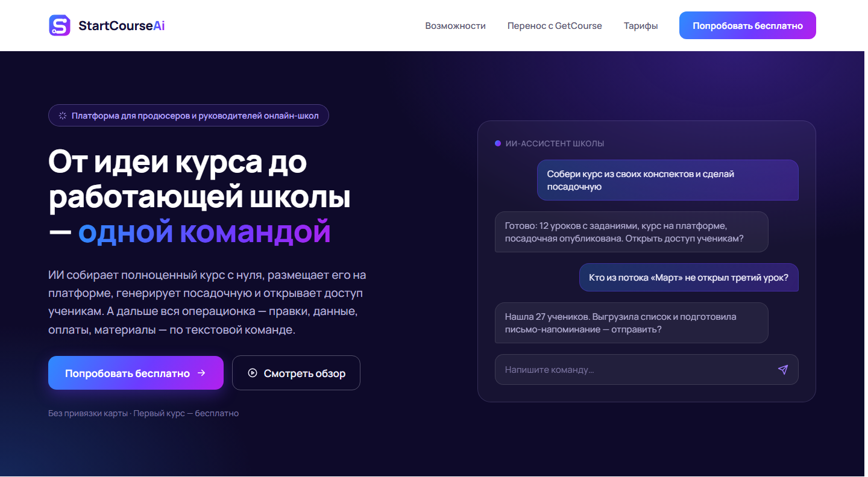Screen dimensions: 868x477
Task: Click the headline 'От идеи курса до работающей школы'
Action: tap(200, 179)
